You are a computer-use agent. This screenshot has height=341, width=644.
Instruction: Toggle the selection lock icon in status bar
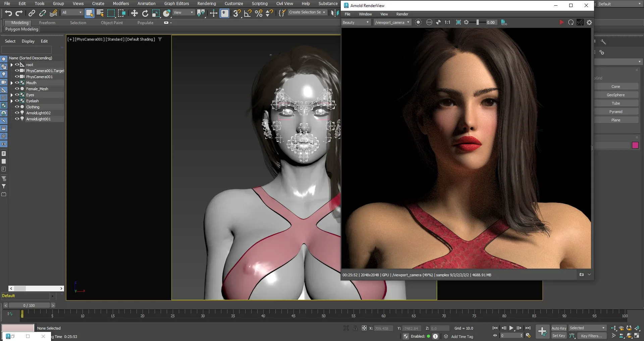(355, 328)
